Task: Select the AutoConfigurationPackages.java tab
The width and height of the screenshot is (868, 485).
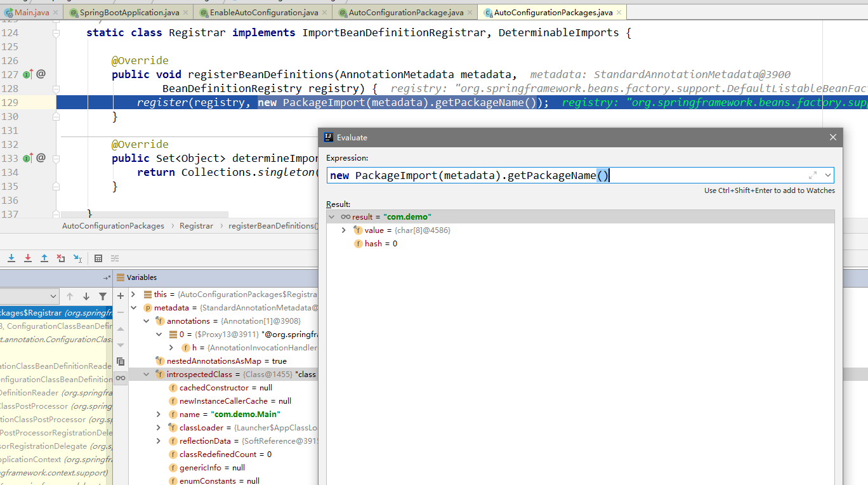Action: coord(553,12)
